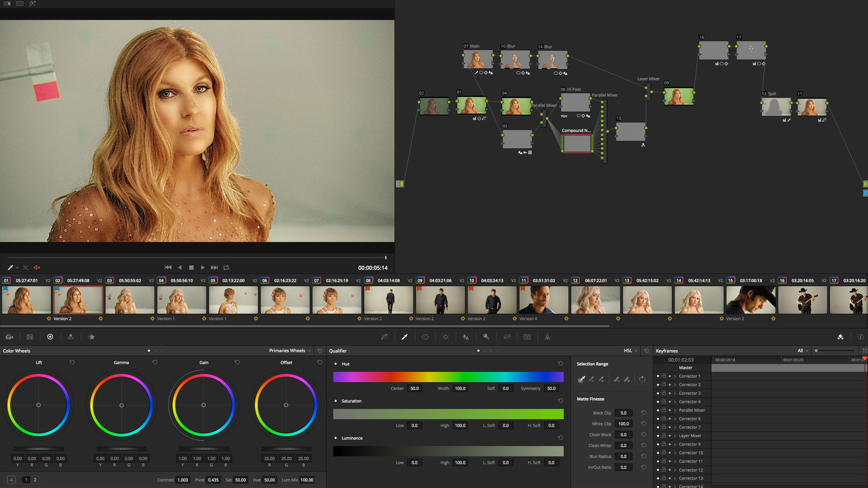Viewport: 868px width, 488px height.
Task: Toggle the A auto-balance button
Action: coord(12,480)
